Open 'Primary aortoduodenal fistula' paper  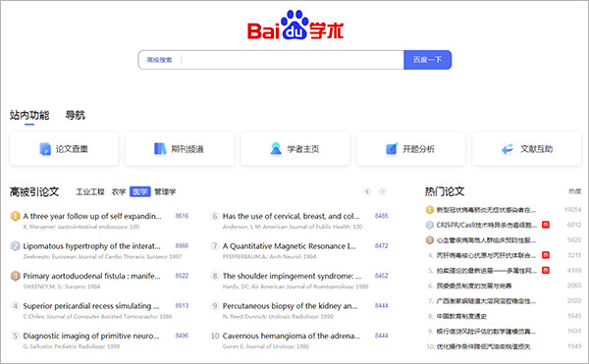(x=91, y=277)
